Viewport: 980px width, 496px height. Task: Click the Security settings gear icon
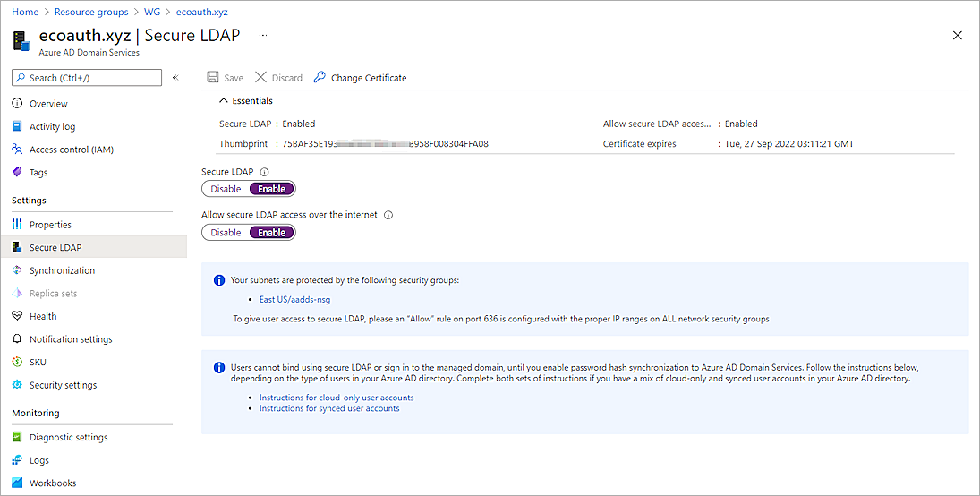18,385
